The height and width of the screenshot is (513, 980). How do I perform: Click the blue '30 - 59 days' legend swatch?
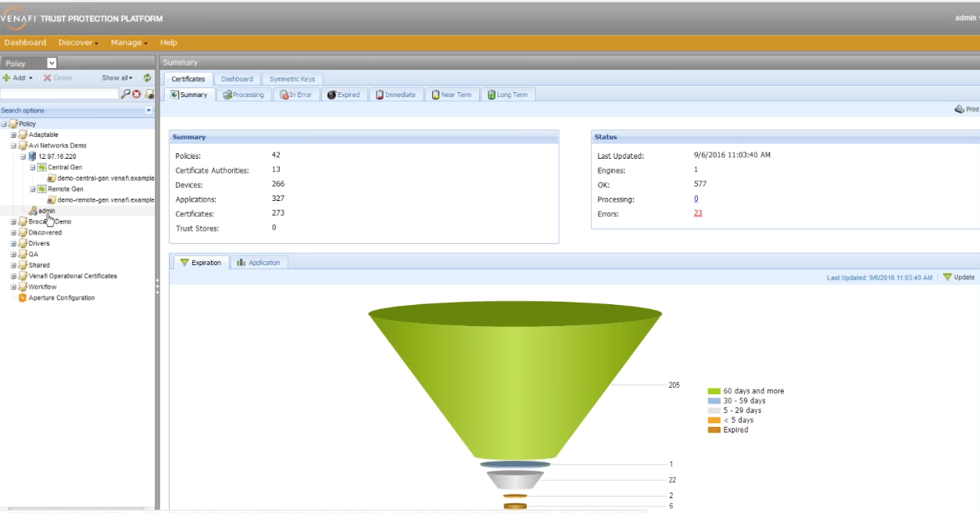tap(714, 400)
